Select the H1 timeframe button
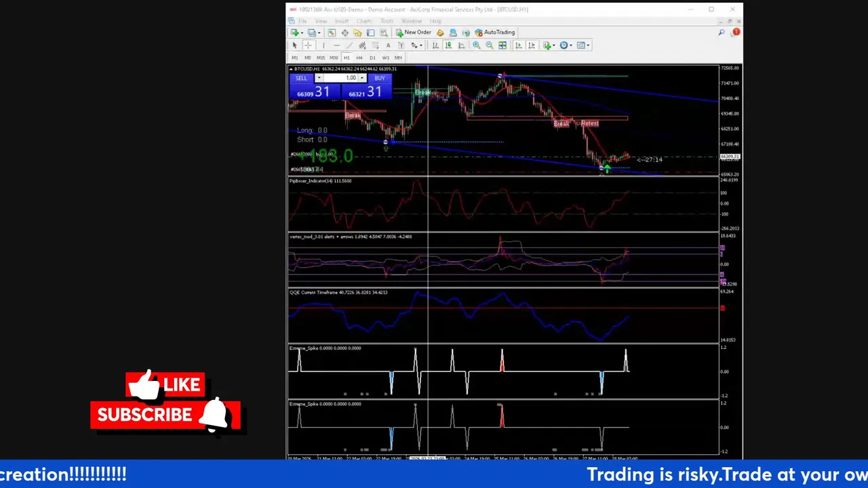This screenshot has height=488, width=868. point(347,58)
